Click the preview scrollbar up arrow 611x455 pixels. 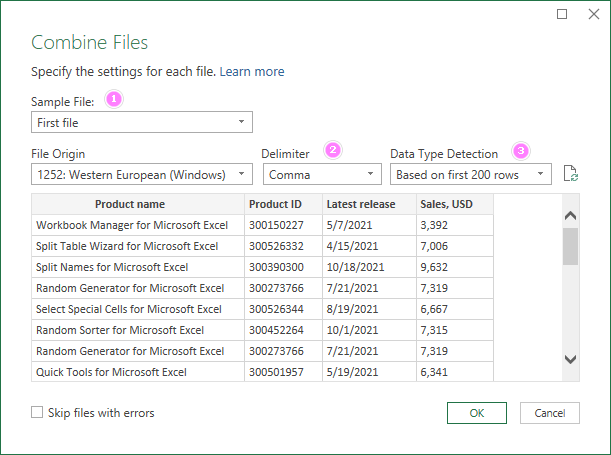click(x=570, y=215)
